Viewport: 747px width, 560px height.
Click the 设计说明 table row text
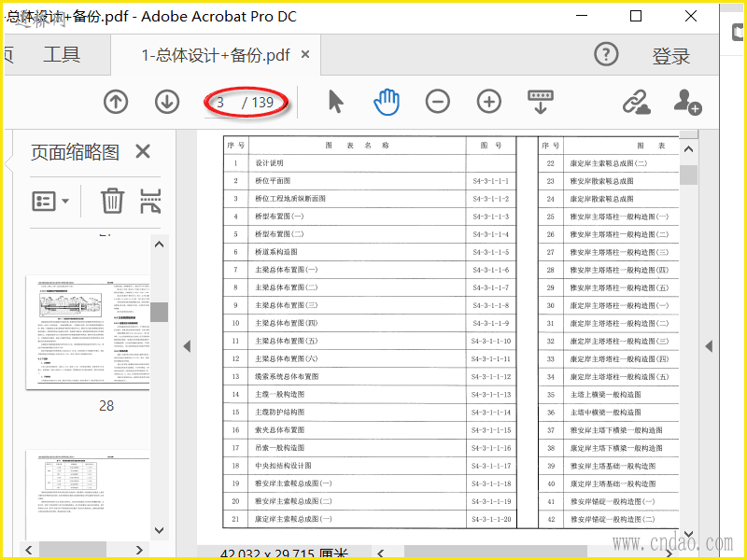pyautogui.click(x=269, y=162)
